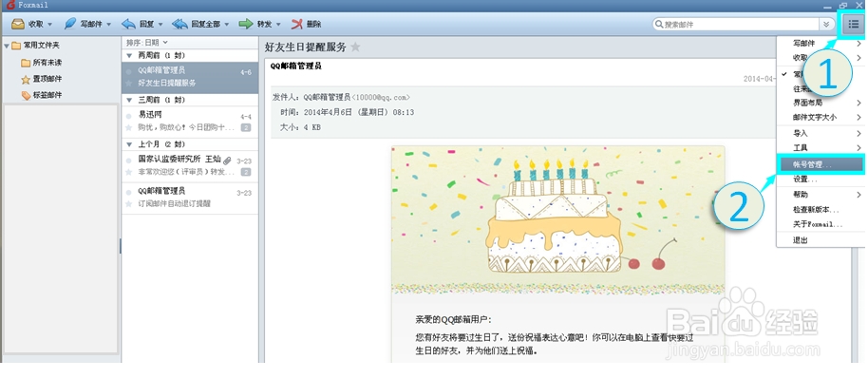Open the 订阅邮件自动退订提醒 mail
The height and width of the screenshot is (379, 868).
coord(189,198)
